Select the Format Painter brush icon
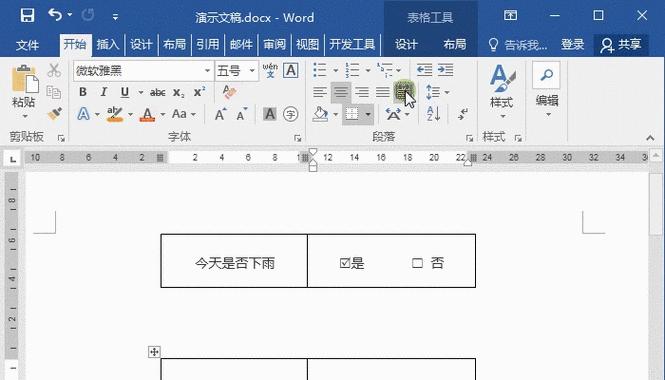665x380 pixels. (55, 114)
